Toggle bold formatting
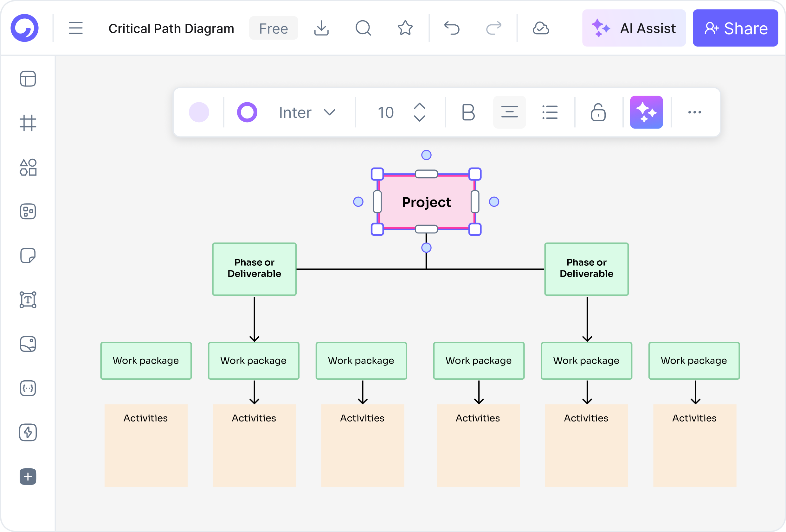This screenshot has width=786, height=532. pyautogui.click(x=468, y=112)
